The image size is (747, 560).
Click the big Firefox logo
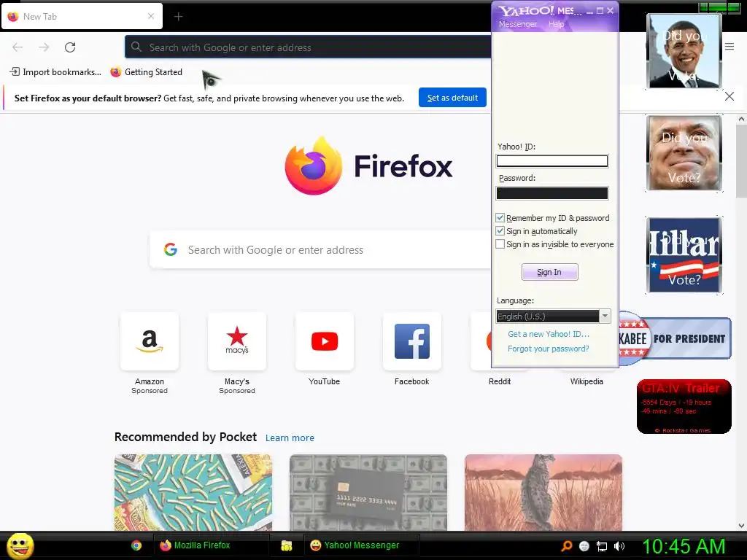[x=314, y=166]
